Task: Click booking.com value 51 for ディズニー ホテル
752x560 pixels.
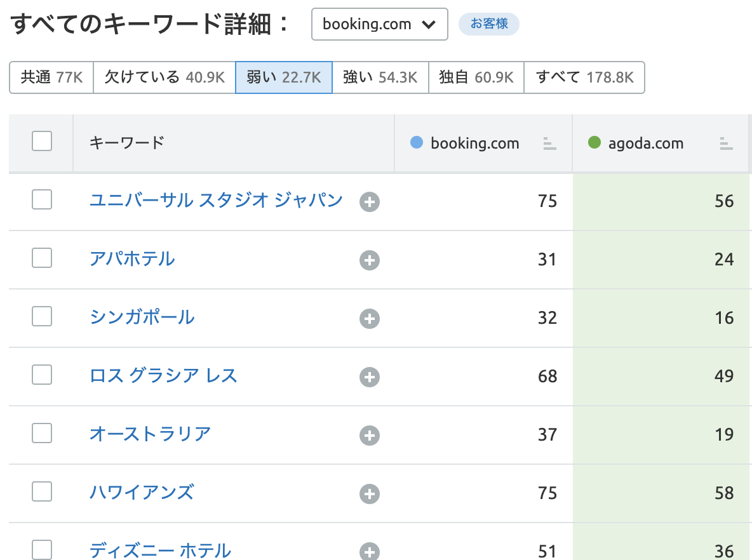Action: click(x=547, y=551)
